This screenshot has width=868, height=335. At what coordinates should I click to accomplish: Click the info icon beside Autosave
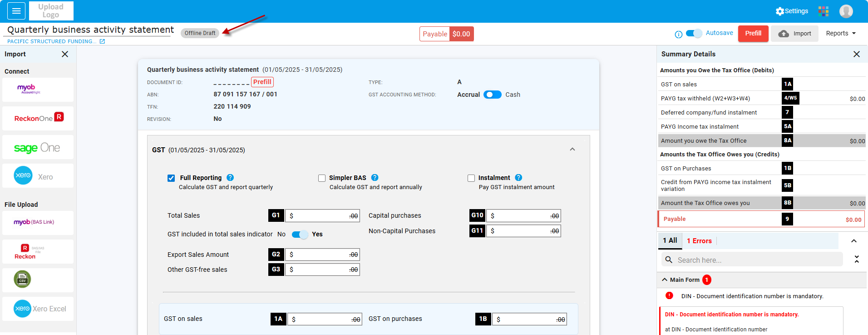(x=679, y=34)
